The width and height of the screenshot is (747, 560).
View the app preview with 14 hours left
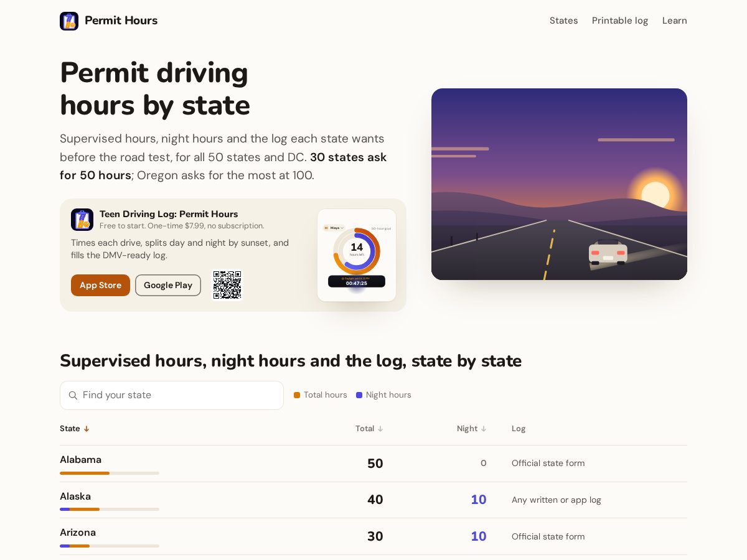pyautogui.click(x=357, y=255)
